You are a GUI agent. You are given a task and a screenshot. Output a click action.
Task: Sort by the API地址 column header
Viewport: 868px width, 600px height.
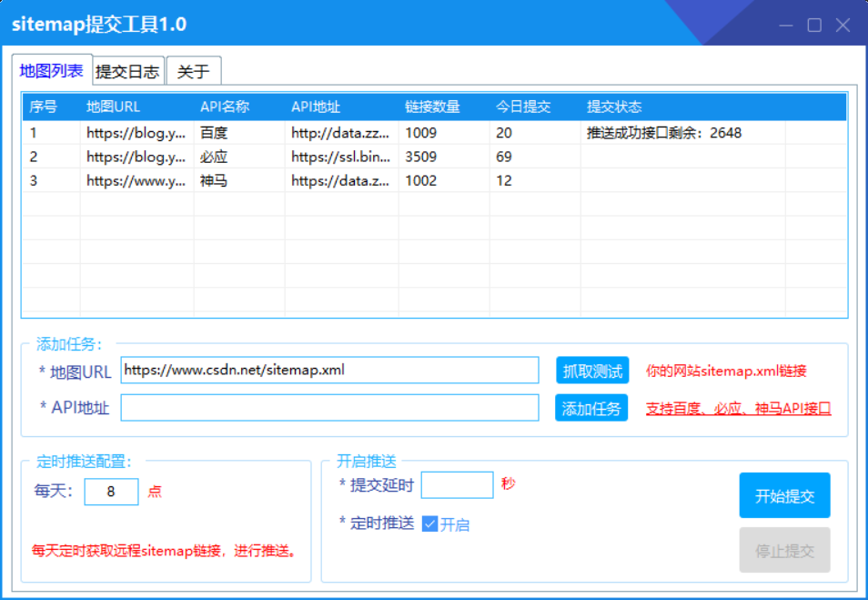point(341,107)
